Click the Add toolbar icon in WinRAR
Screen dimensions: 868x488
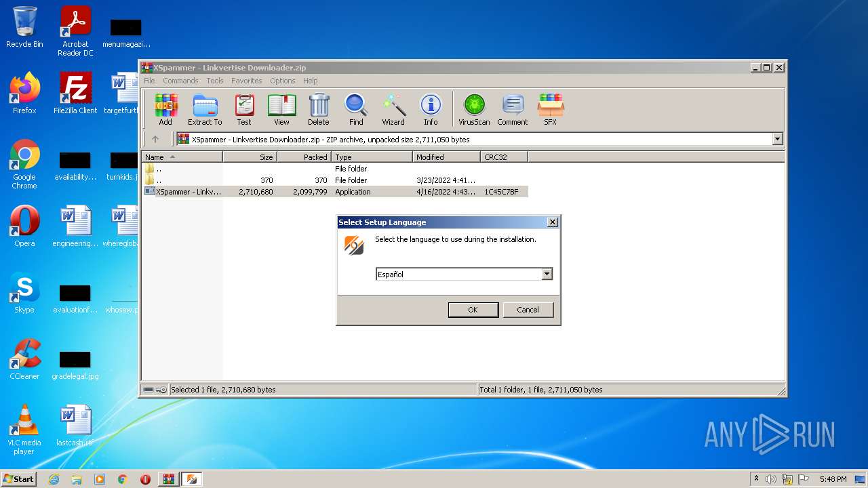coord(165,110)
